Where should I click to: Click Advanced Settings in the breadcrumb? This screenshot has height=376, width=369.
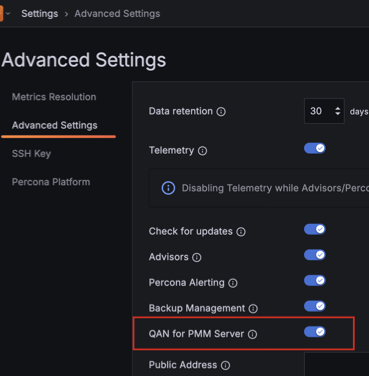point(117,14)
